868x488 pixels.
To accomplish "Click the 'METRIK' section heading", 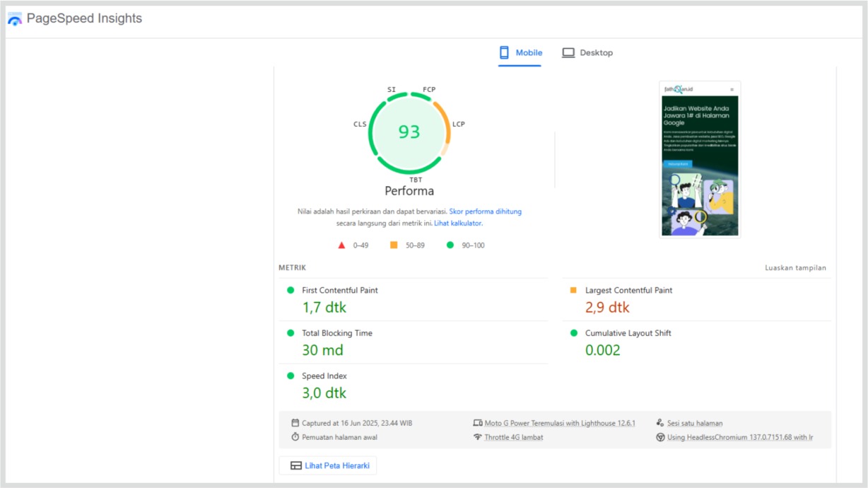I will [x=293, y=268].
